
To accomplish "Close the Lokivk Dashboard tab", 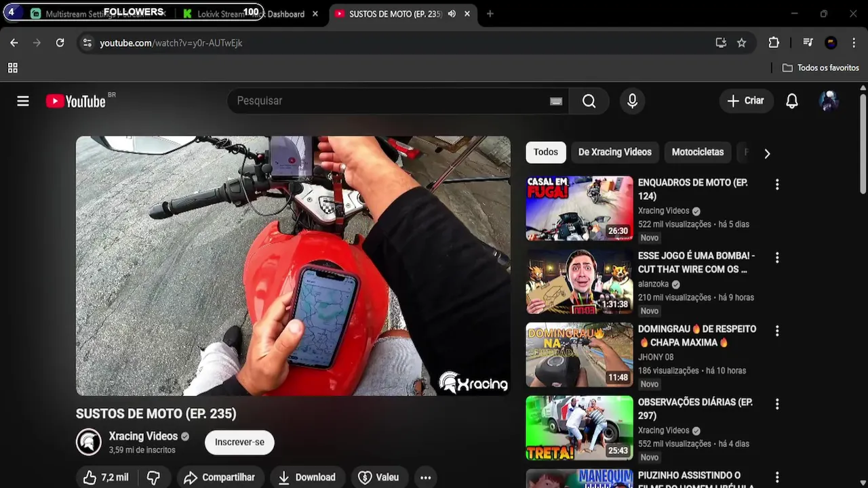I will 315,14.
